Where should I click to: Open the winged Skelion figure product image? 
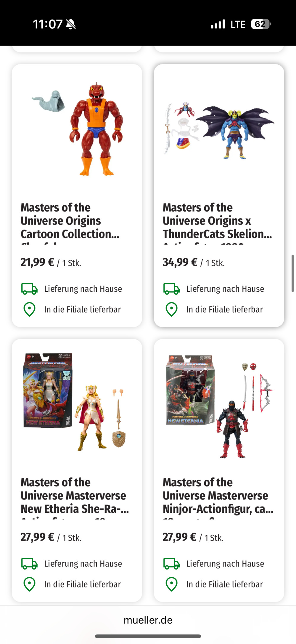219,129
